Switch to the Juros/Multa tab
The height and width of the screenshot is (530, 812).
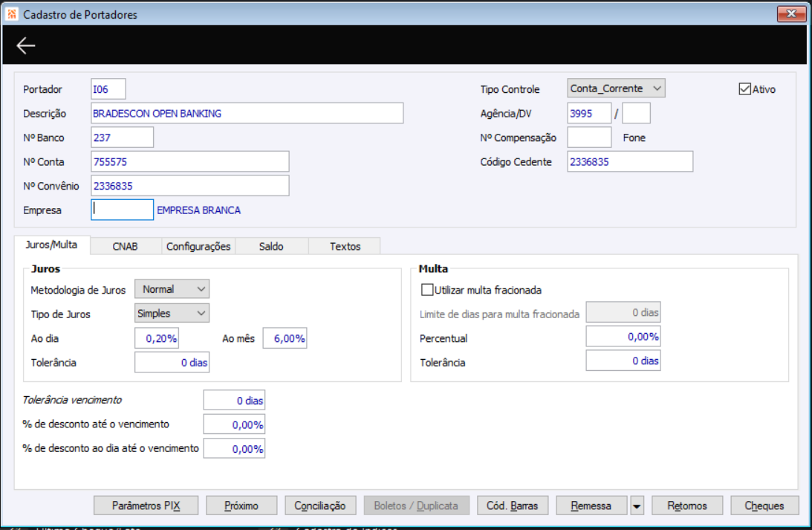click(x=51, y=245)
